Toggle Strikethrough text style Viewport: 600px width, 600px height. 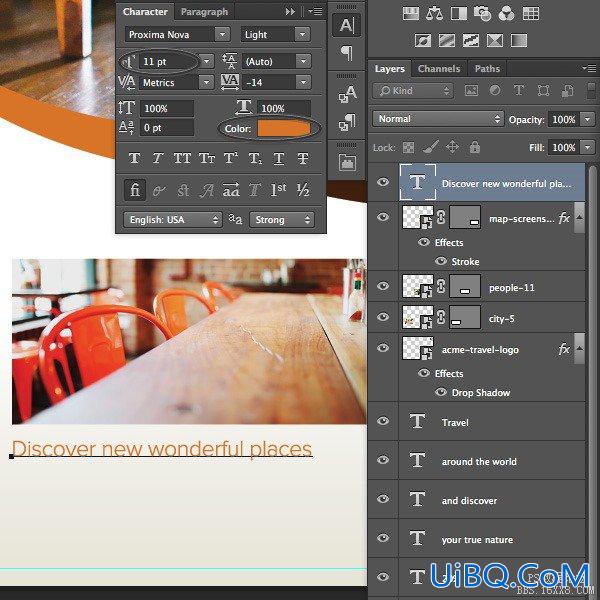tap(303, 158)
